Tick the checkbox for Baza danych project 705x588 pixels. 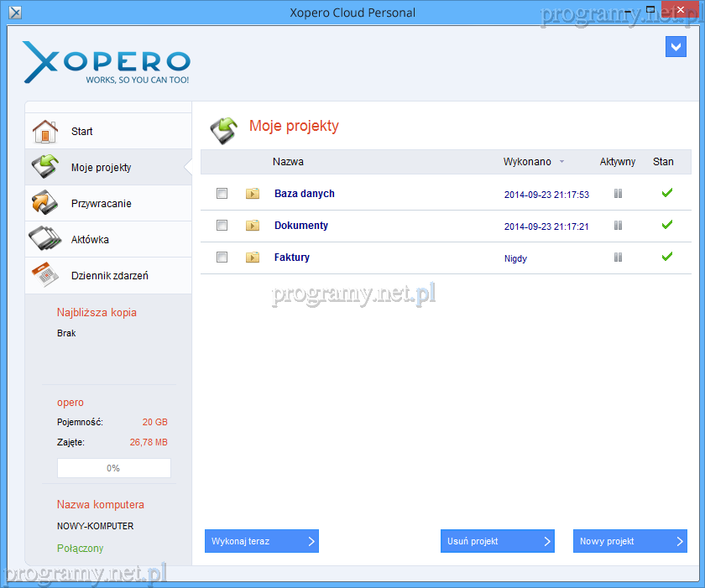(222, 194)
